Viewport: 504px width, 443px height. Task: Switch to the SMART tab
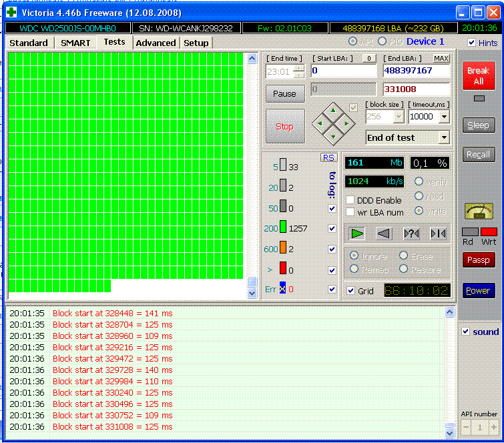tap(75, 43)
